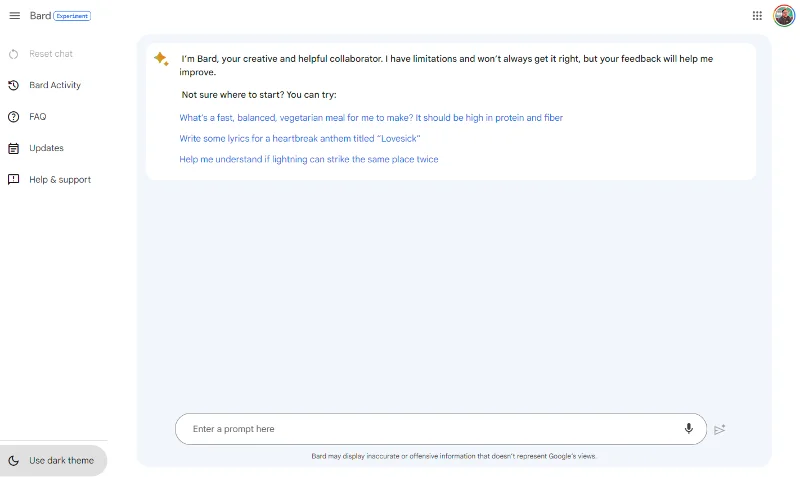Click the microphone voice input icon
This screenshot has width=800, height=477.
pyautogui.click(x=688, y=429)
